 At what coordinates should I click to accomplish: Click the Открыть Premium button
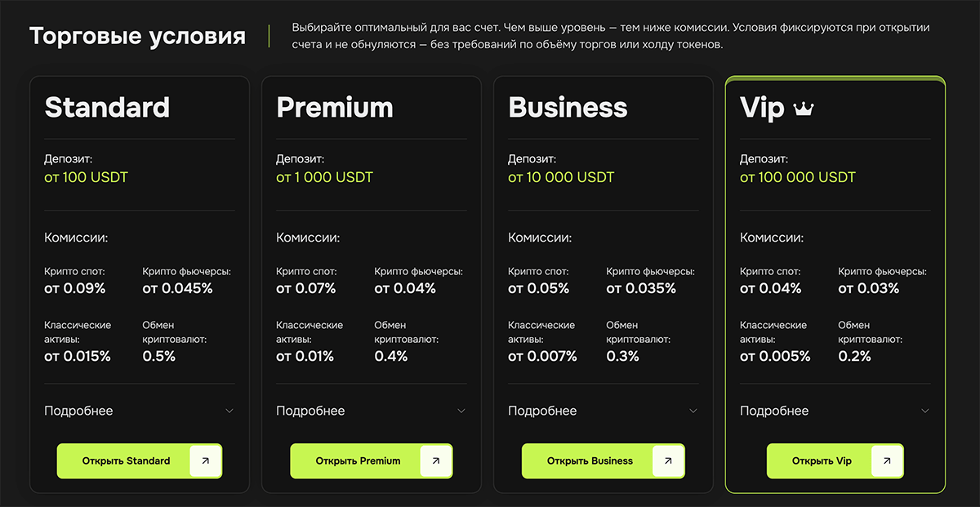tap(372, 461)
